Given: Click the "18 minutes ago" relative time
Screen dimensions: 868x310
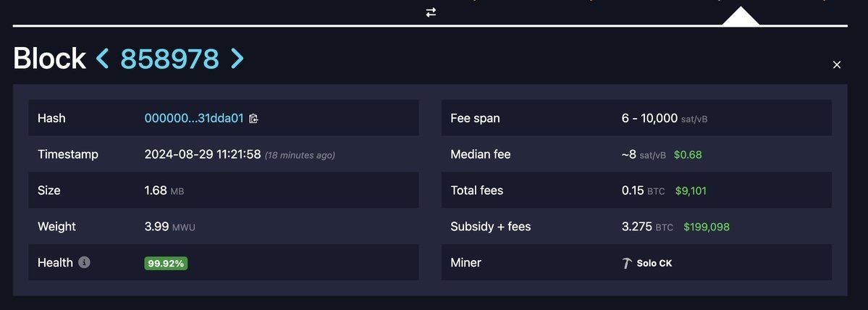Looking at the screenshot, I should pyautogui.click(x=300, y=155).
